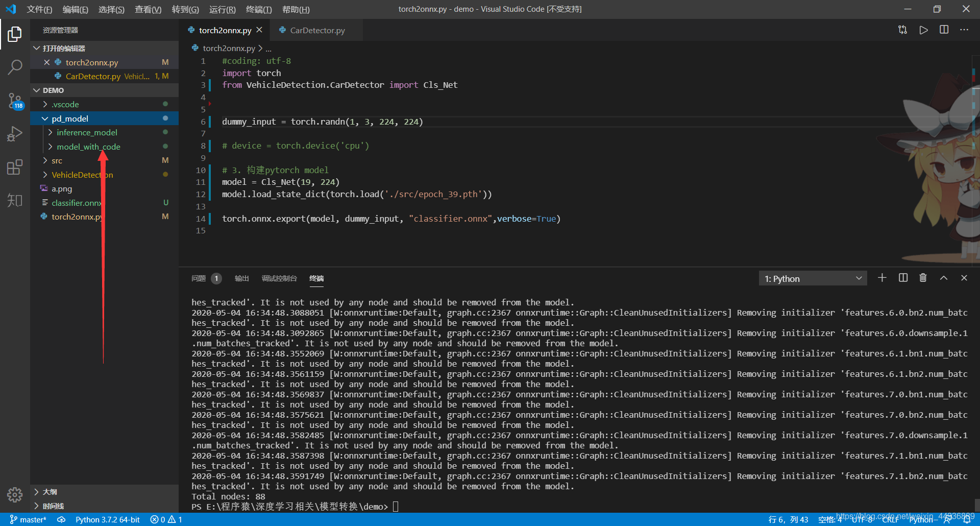
Task: Synchronize changes via cloud status icon
Action: (x=61, y=519)
